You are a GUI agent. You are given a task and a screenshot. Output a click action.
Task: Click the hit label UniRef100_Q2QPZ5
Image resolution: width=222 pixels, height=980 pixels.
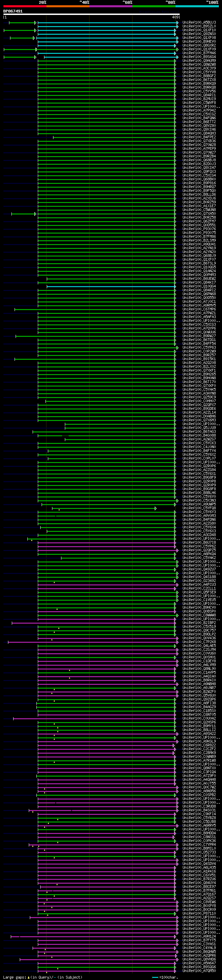[x=199, y=550]
